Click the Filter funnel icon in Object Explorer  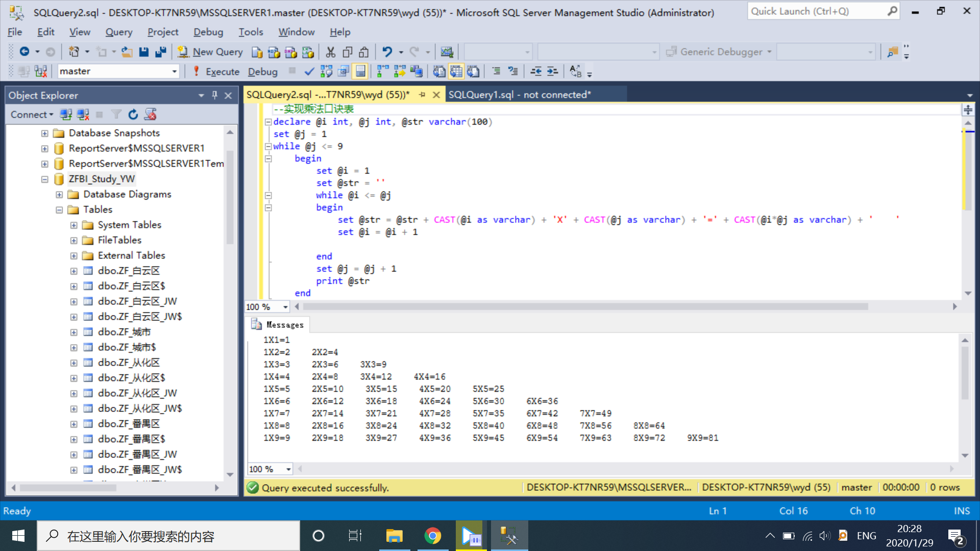point(116,114)
